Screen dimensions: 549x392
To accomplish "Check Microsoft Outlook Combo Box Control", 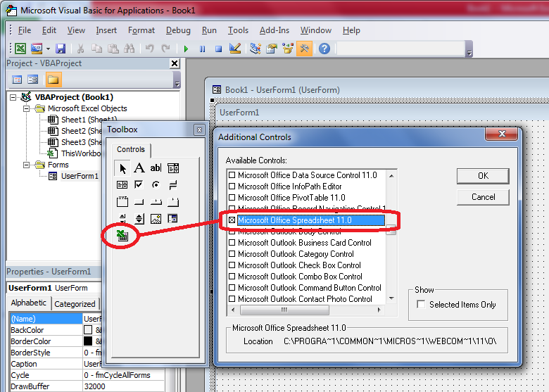I will (232, 276).
